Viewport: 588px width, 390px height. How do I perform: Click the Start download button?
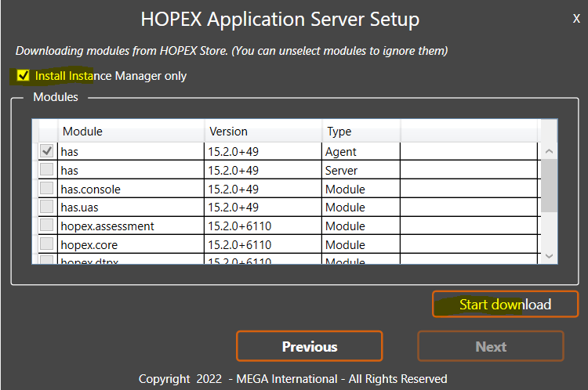click(505, 305)
